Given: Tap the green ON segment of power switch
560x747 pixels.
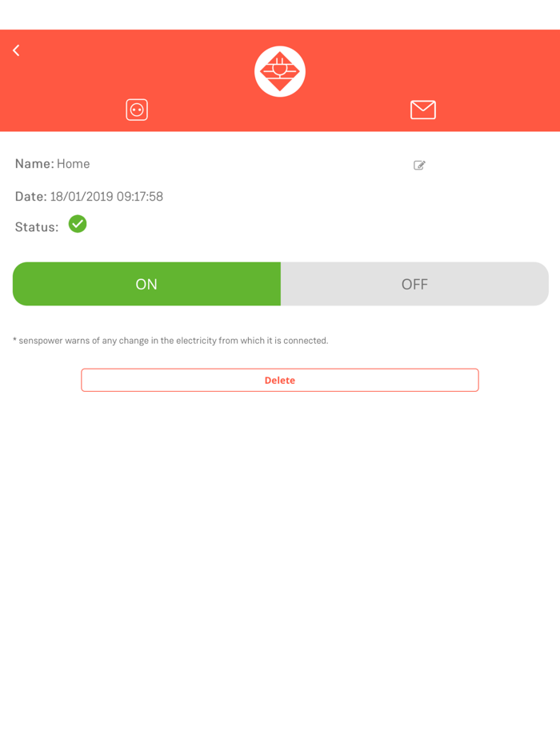Looking at the screenshot, I should coord(146,284).
